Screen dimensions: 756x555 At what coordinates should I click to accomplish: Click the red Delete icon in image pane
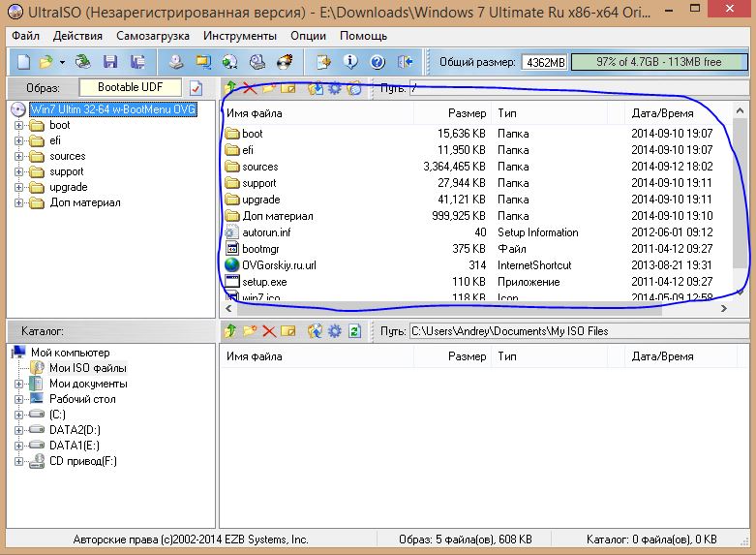pos(250,88)
